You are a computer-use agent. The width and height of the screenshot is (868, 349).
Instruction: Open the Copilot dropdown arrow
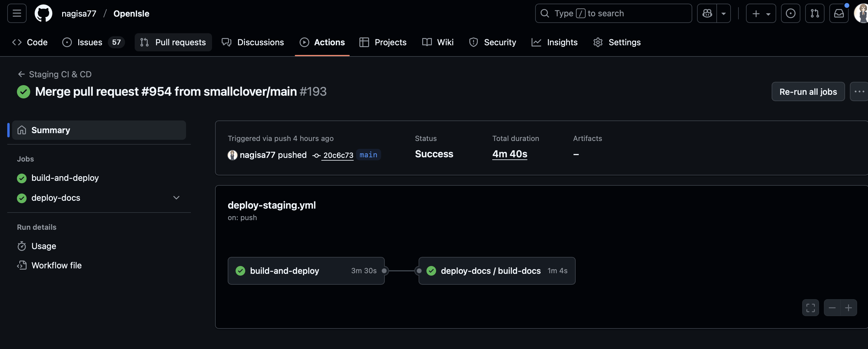click(723, 14)
